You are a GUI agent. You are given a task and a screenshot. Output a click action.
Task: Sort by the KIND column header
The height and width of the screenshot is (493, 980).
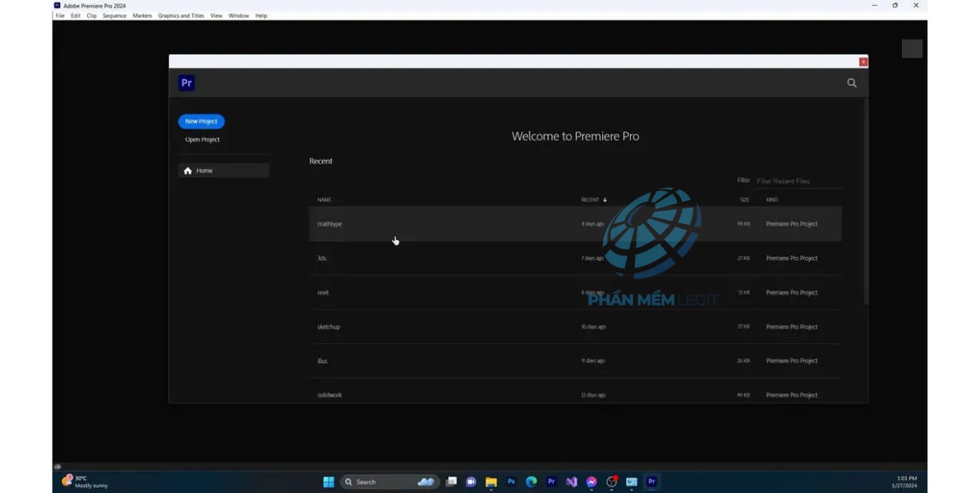(x=772, y=200)
